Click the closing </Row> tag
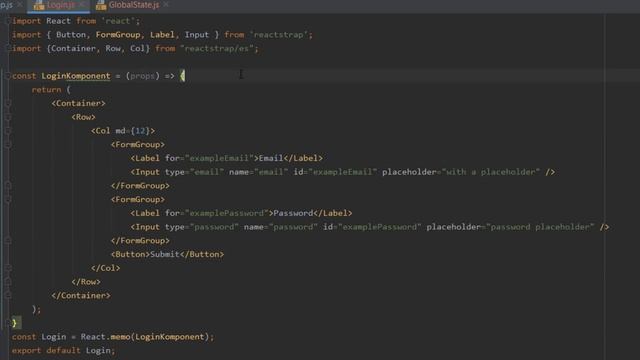640x360 pixels. click(x=86, y=282)
